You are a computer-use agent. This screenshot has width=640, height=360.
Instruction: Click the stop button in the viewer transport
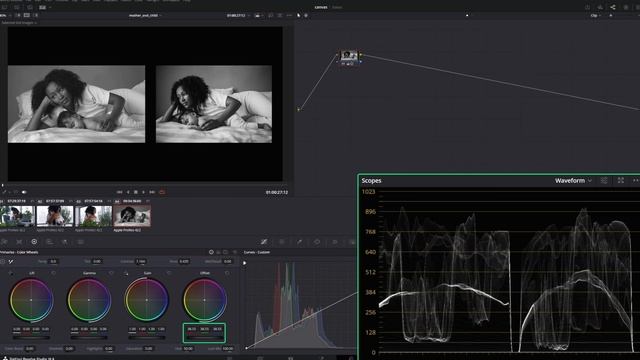coord(136,192)
